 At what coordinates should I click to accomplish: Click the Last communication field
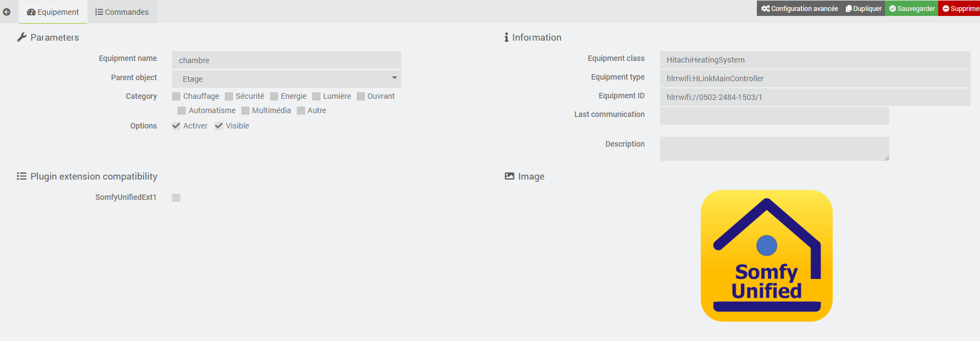click(x=774, y=116)
